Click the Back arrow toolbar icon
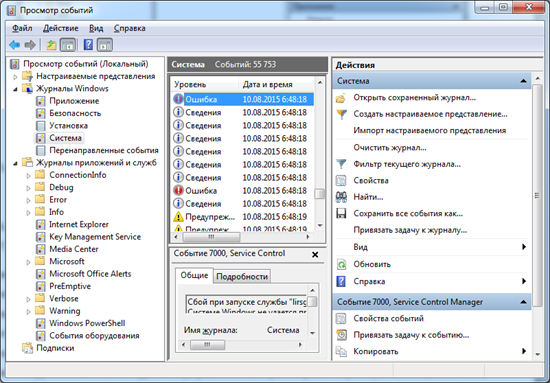 pyautogui.click(x=14, y=45)
